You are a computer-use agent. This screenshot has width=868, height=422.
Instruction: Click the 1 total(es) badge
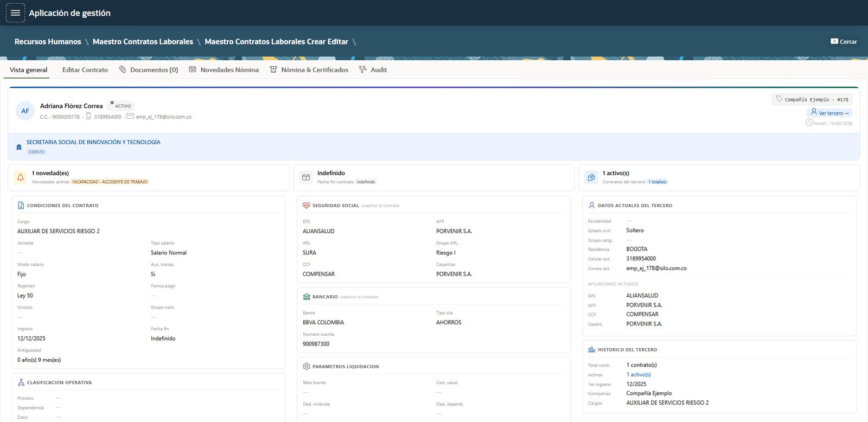(658, 182)
